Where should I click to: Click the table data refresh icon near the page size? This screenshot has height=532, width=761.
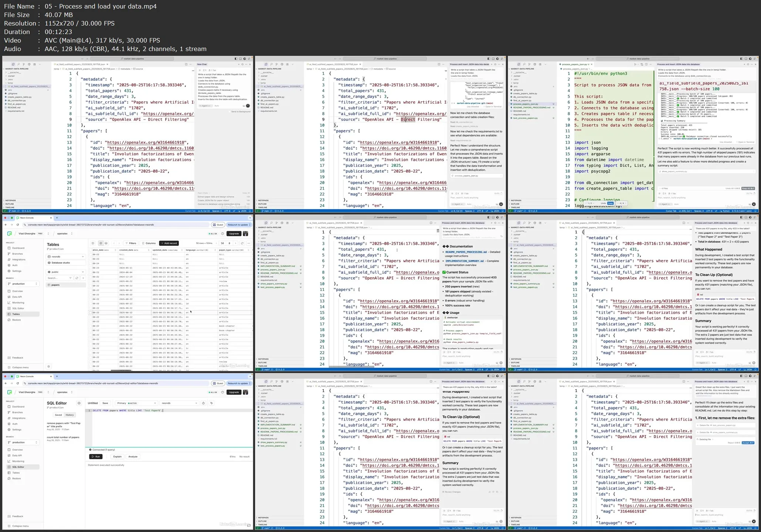(242, 243)
